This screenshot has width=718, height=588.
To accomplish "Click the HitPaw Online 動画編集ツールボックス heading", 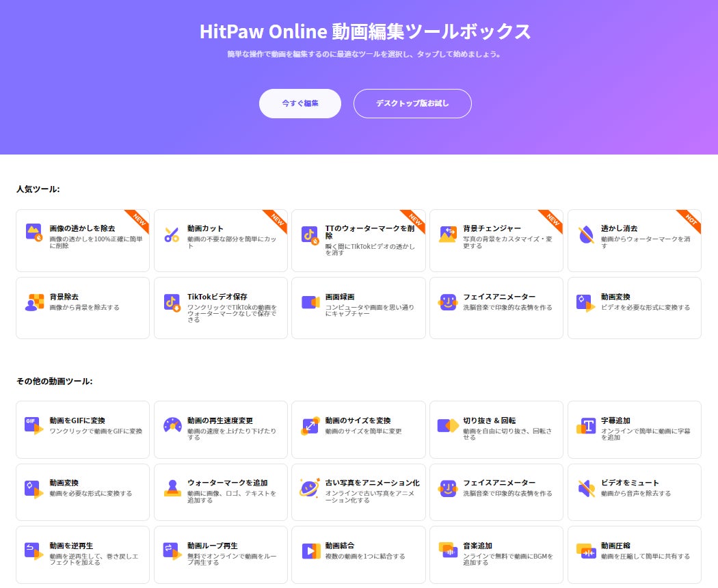I will coord(365,31).
